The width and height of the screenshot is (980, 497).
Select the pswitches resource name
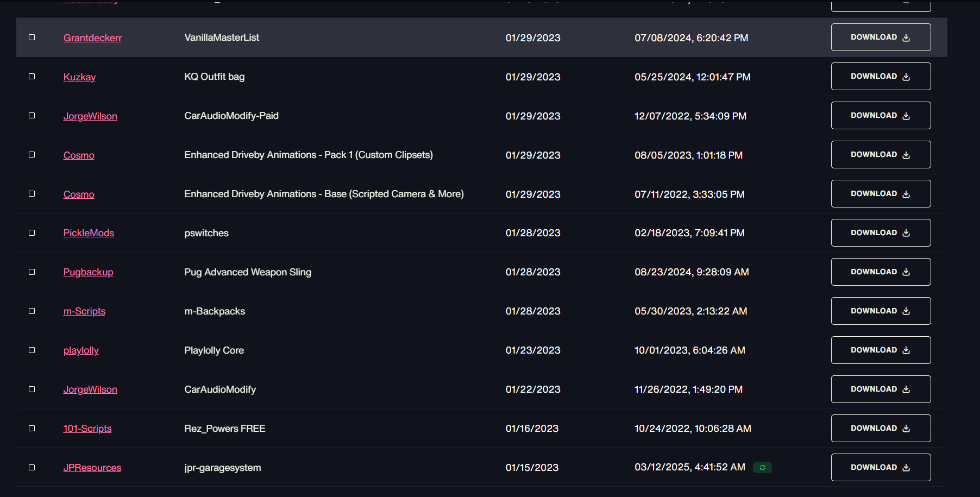coord(206,233)
